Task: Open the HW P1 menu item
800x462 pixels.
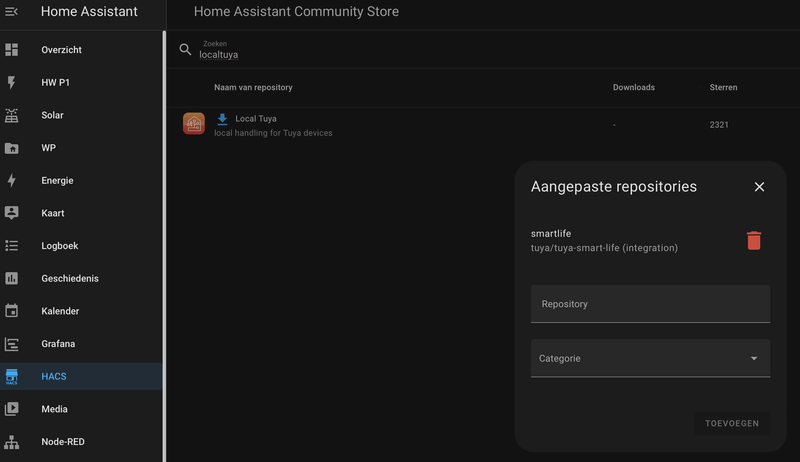Action: 55,83
